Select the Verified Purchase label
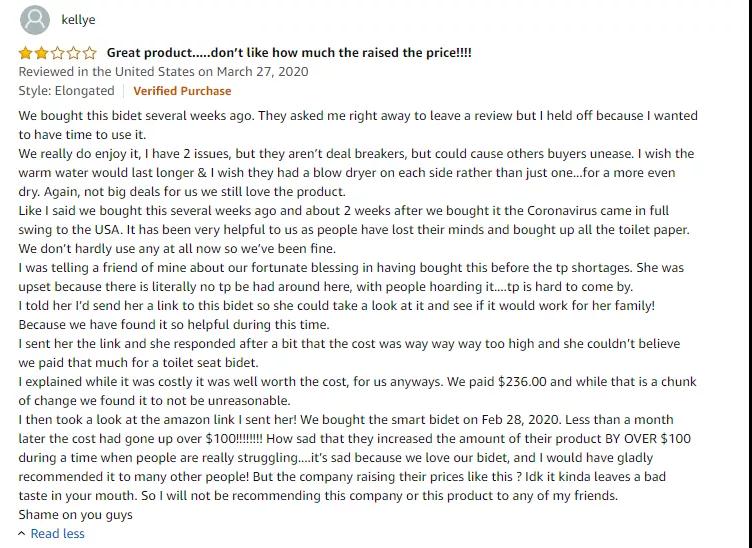Image resolution: width=752 pixels, height=548 pixels. tap(182, 91)
